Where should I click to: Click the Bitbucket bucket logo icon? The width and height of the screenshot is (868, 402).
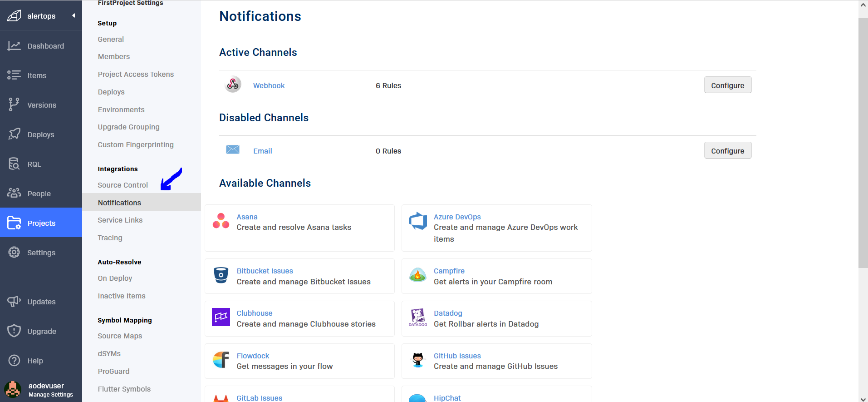[221, 275]
